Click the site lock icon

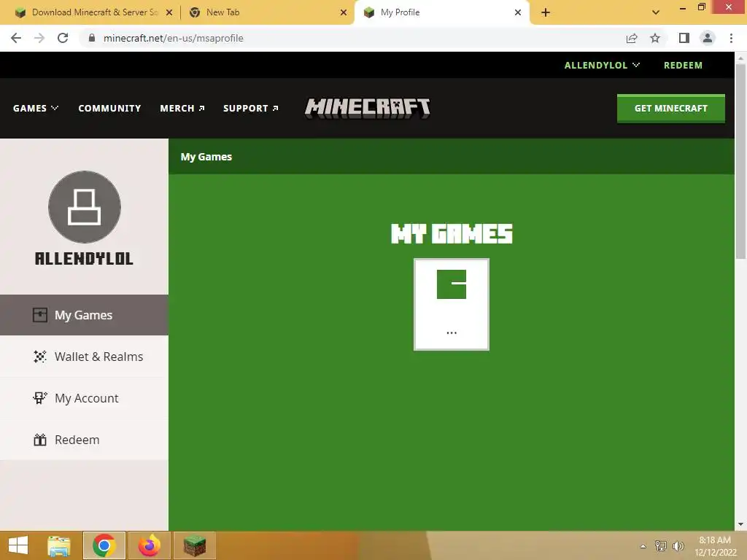(x=92, y=38)
